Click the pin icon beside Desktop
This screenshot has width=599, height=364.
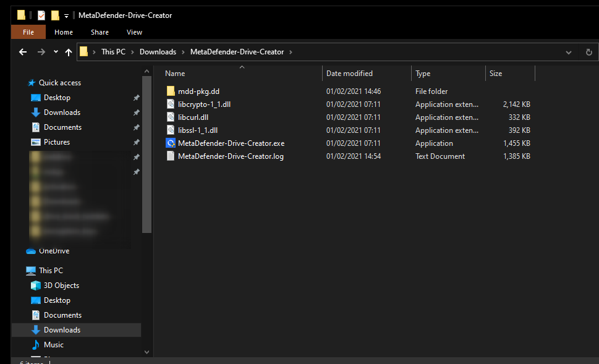pos(136,98)
